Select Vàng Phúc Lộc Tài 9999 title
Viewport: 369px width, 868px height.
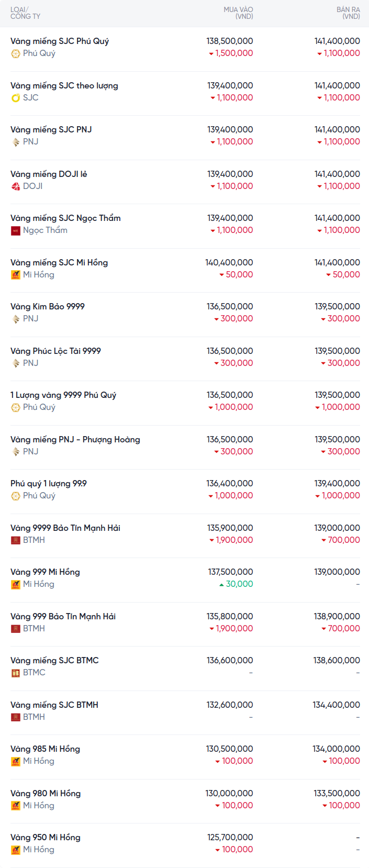point(55,351)
